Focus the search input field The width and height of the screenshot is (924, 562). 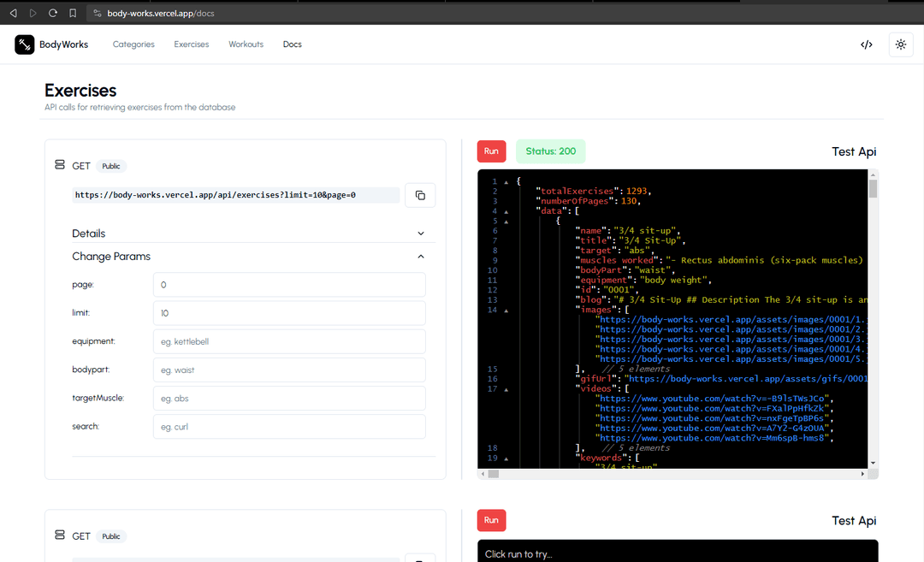click(x=289, y=427)
